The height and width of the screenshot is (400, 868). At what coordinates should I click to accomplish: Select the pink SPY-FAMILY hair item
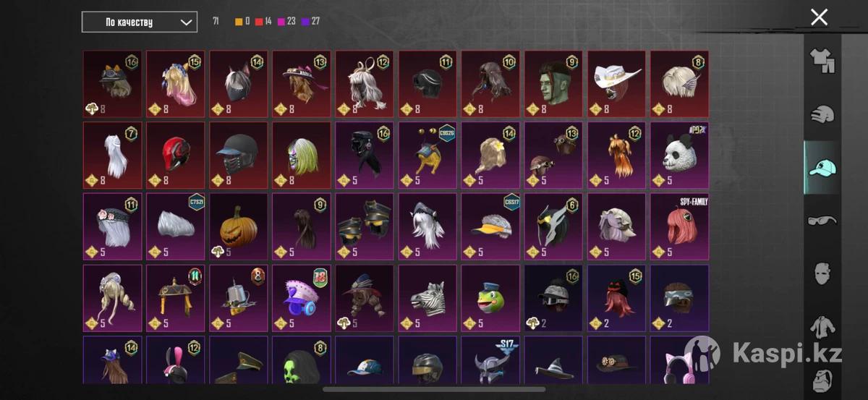point(679,226)
